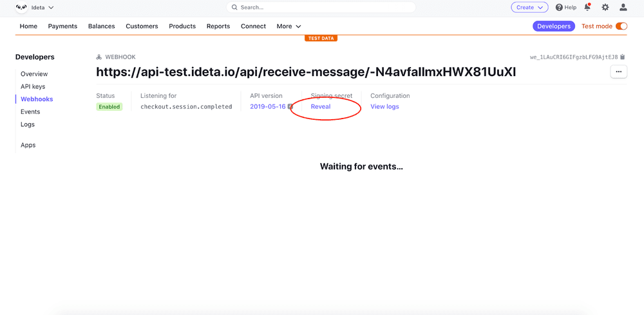Switch to the Customers tab
This screenshot has width=644, height=315.
142,26
